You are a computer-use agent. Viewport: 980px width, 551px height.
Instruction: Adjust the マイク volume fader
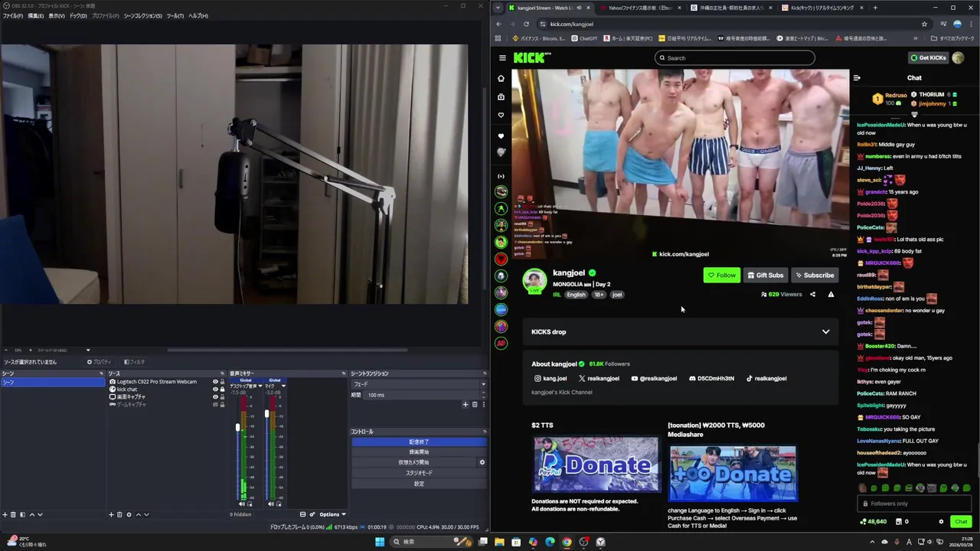pos(266,413)
